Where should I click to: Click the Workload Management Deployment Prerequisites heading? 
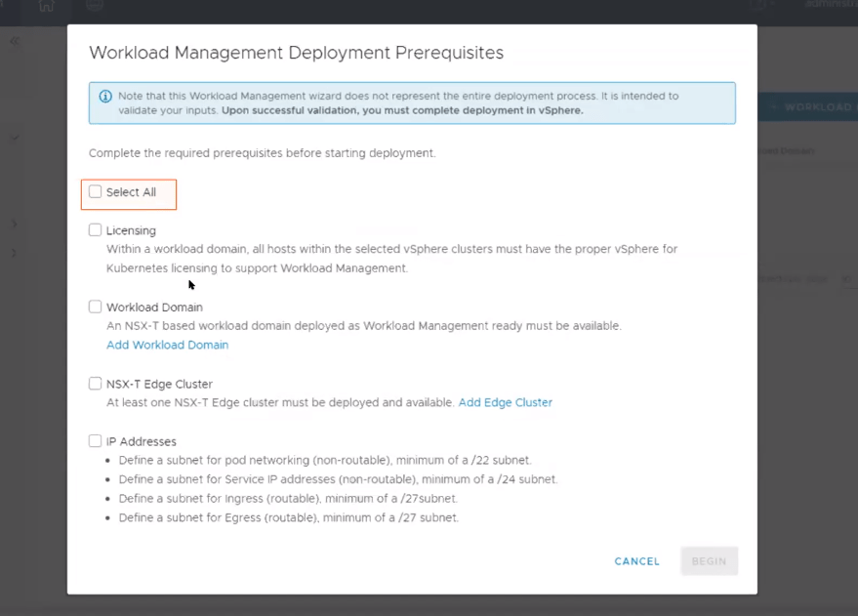pyautogui.click(x=296, y=53)
